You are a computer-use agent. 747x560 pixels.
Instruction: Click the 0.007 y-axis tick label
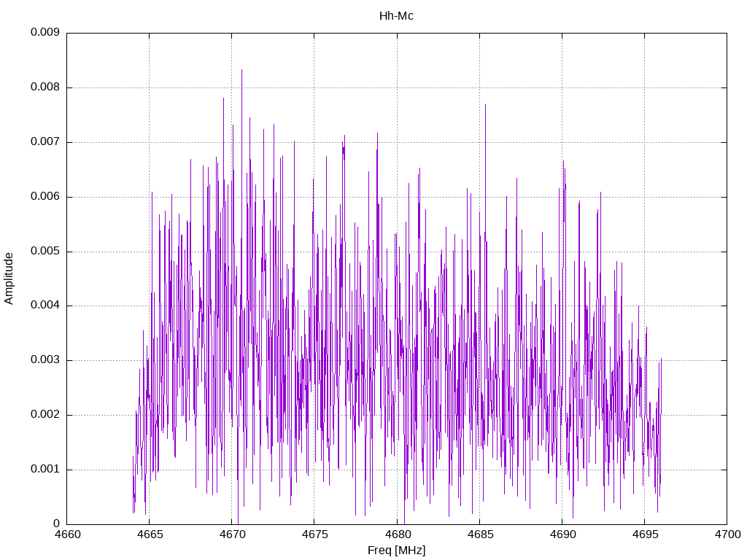45,141
